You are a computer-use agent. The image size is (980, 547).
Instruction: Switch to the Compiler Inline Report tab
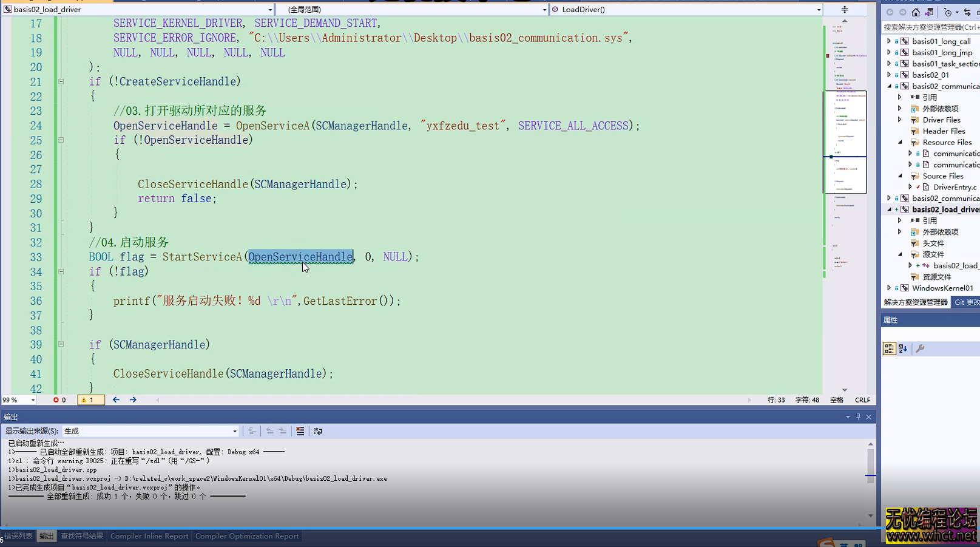(x=149, y=536)
